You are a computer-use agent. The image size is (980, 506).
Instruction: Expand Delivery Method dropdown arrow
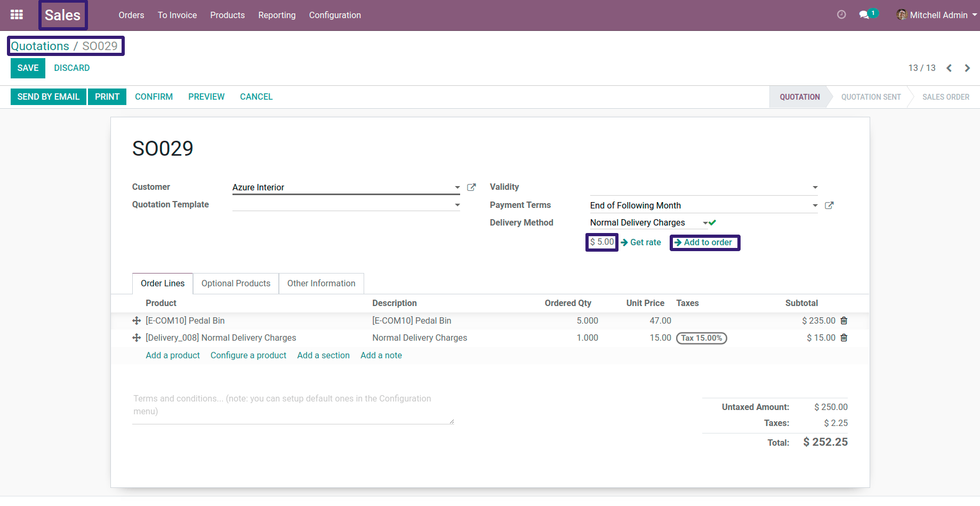pos(705,223)
